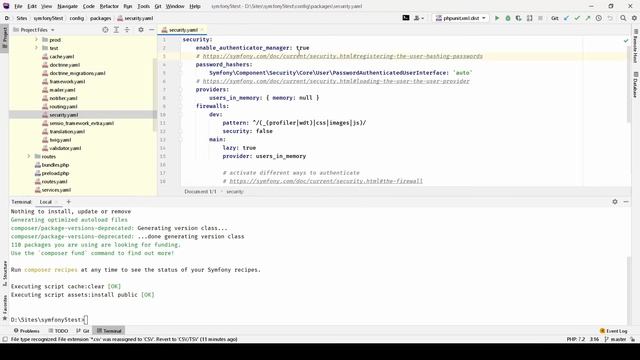Toggle tool window bars icon in status bar
The image size is (640, 360).
click(5, 339)
